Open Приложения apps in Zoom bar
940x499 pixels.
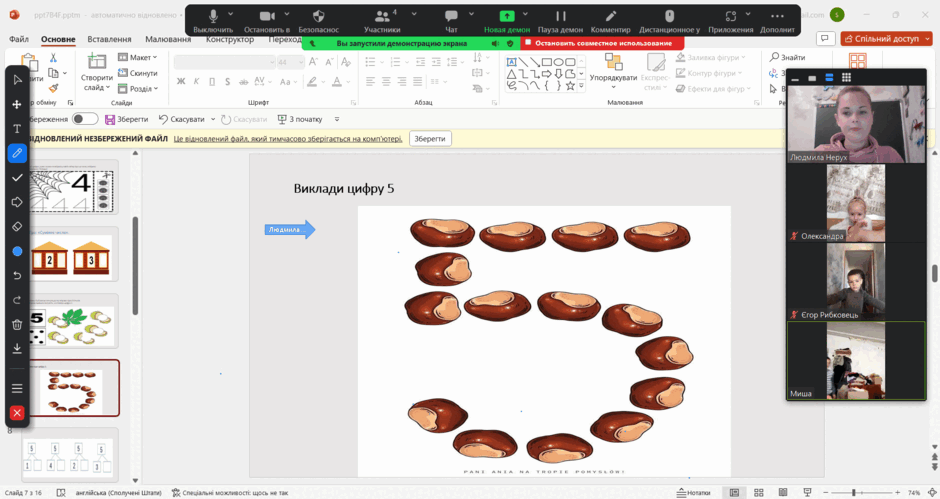pos(731,21)
